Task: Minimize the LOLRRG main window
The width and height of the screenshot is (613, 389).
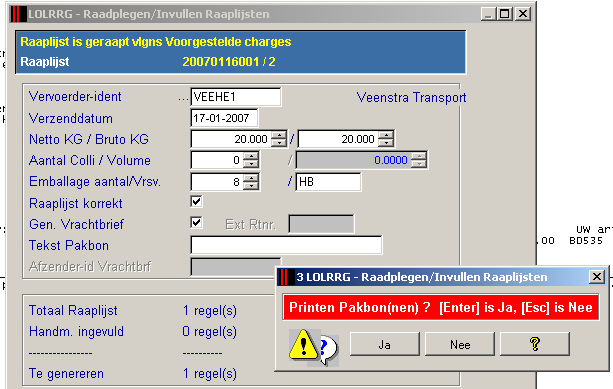Action: coord(487,14)
